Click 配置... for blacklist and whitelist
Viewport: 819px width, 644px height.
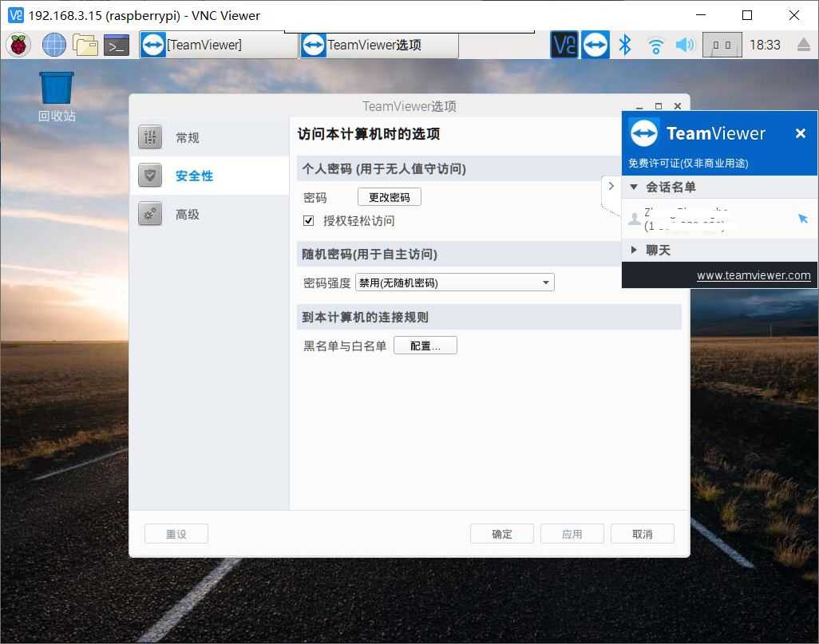pyautogui.click(x=425, y=346)
